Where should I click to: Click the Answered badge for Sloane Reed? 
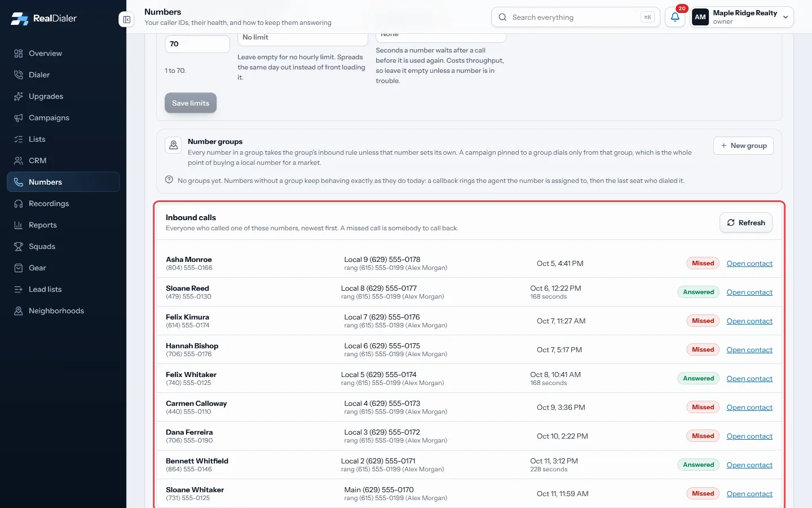(x=698, y=292)
